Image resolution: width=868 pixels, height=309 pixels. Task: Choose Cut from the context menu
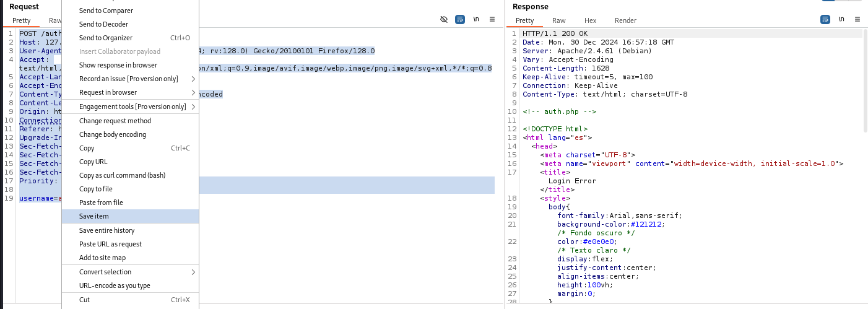tap(130, 300)
